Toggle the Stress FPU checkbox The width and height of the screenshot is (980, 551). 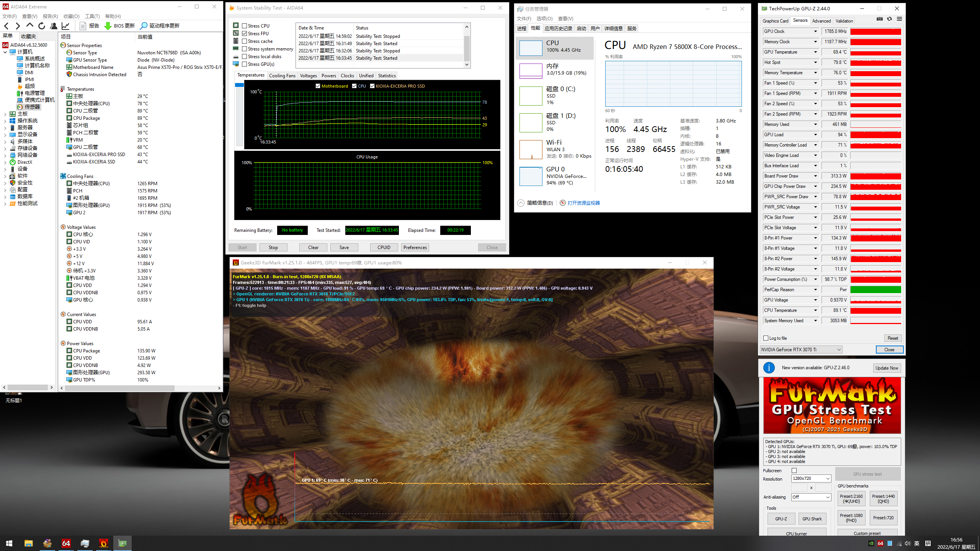244,33
